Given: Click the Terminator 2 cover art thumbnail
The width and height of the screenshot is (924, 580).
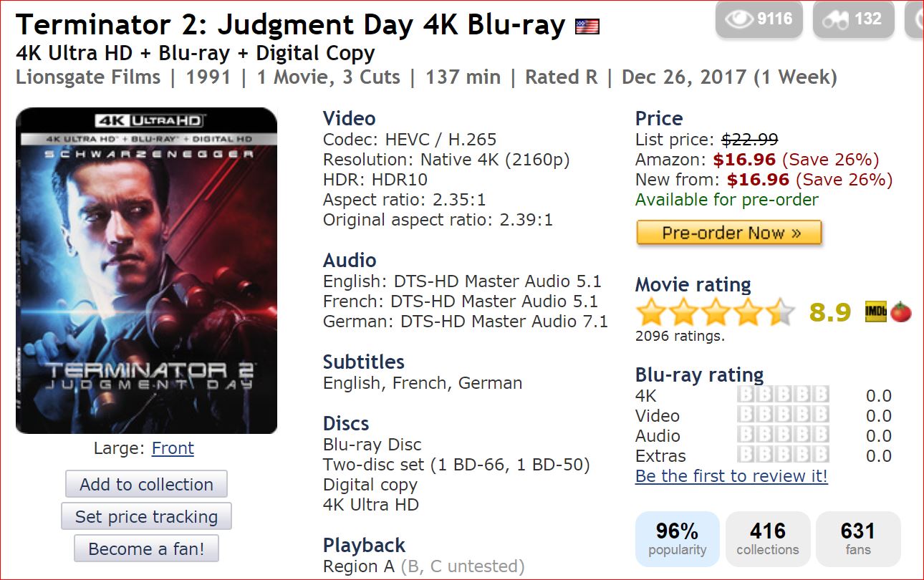Looking at the screenshot, I should (x=146, y=271).
